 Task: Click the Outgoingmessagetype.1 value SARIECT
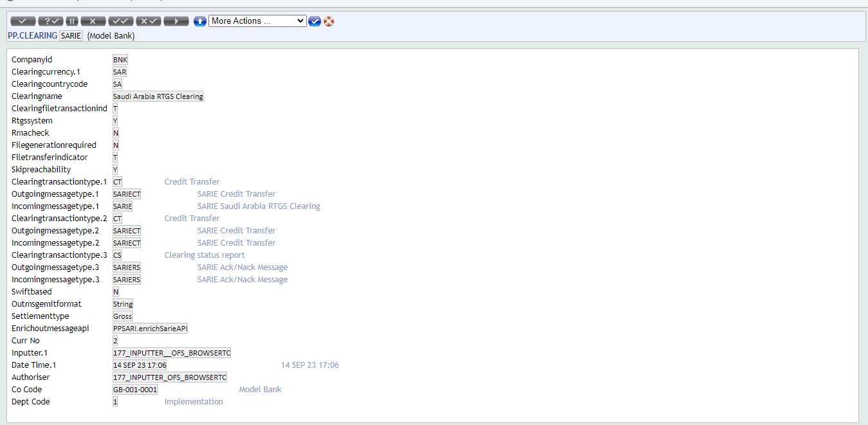127,194
